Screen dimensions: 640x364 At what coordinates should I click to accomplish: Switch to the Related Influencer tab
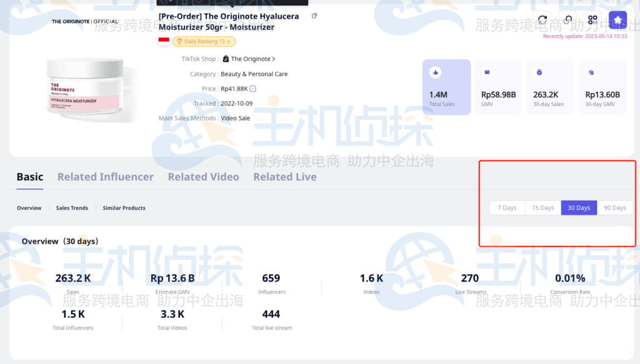[105, 177]
